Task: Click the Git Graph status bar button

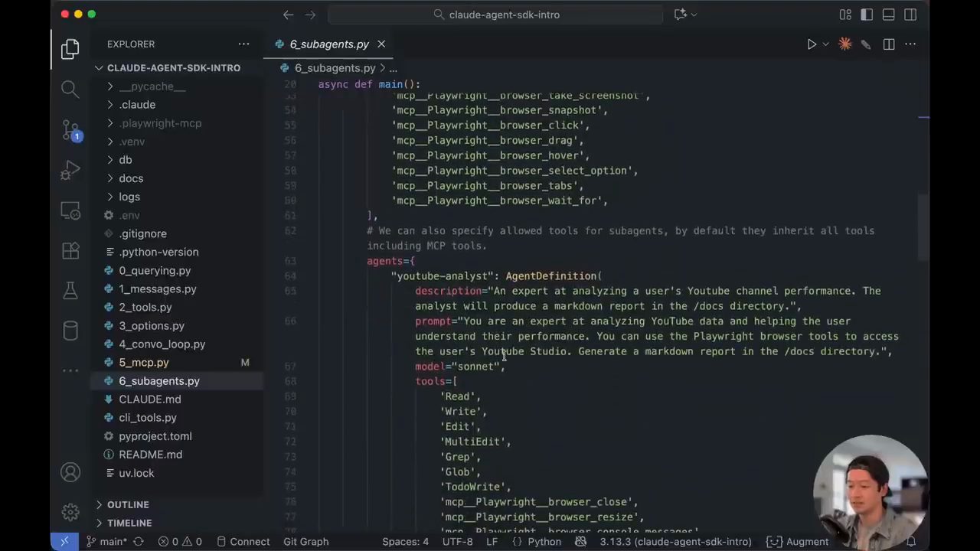Action: point(305,541)
